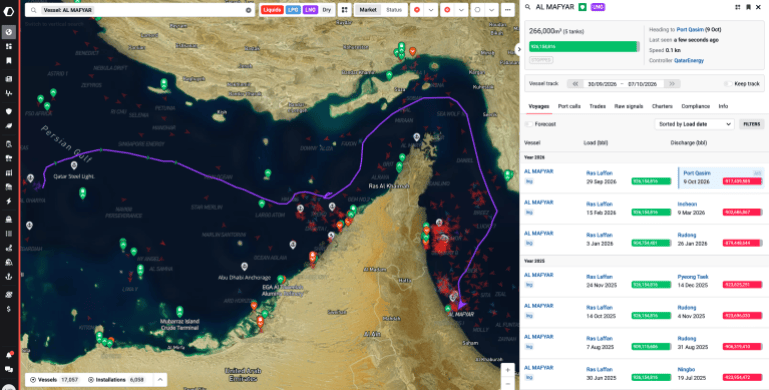Click the Abu Dhabi Anchorage map pin
This screenshot has height=390, width=769.
(244, 266)
